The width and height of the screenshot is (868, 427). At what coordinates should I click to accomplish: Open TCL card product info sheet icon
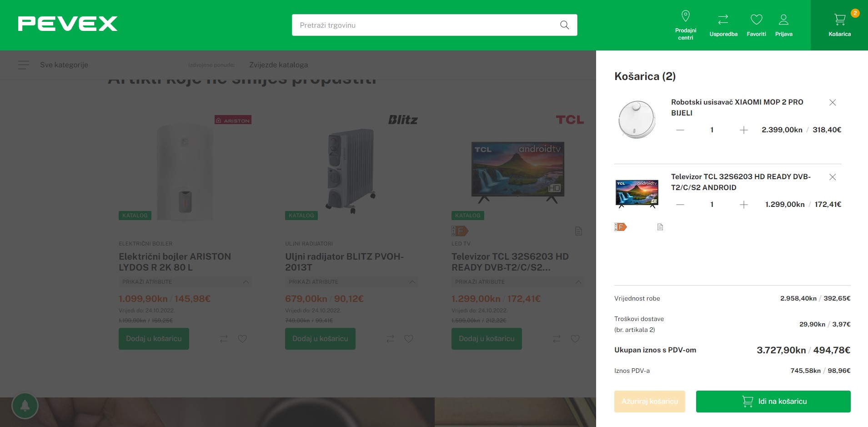(578, 231)
